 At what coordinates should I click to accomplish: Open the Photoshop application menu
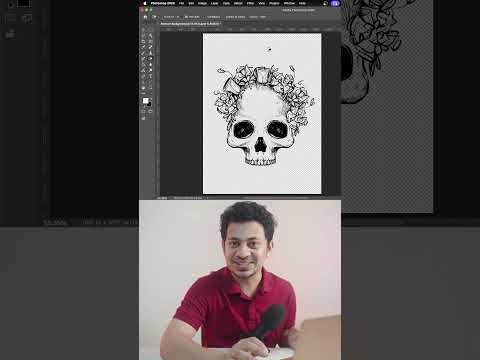[x=163, y=3]
